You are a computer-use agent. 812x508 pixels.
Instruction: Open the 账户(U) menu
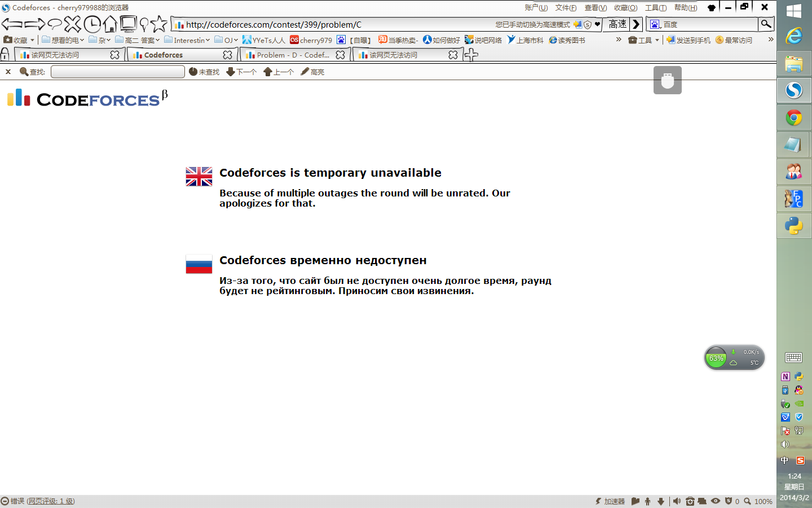[536, 7]
